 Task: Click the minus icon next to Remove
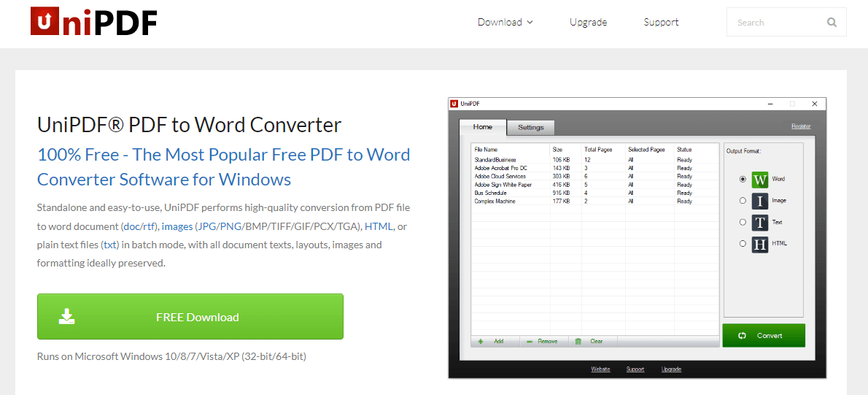(x=530, y=341)
